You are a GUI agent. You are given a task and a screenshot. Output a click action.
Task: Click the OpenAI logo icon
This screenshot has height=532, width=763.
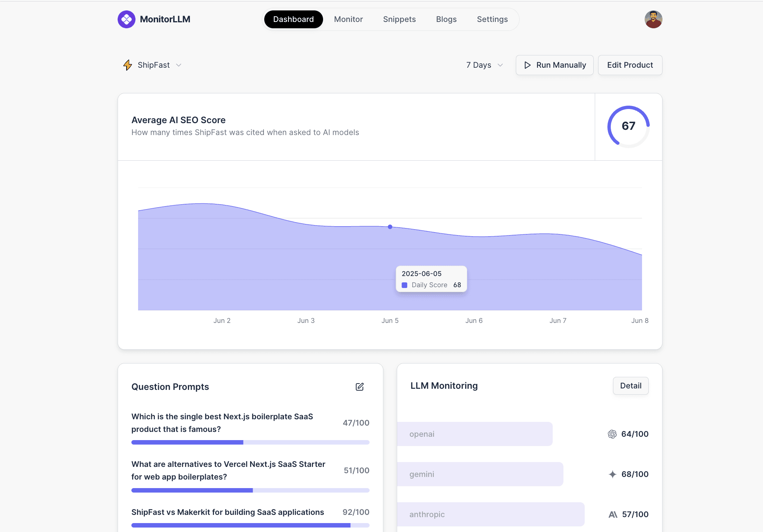(x=612, y=434)
